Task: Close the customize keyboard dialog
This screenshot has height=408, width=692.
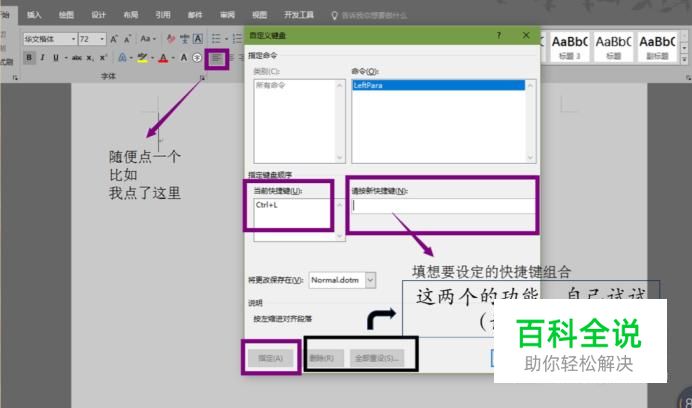Action: (x=526, y=35)
